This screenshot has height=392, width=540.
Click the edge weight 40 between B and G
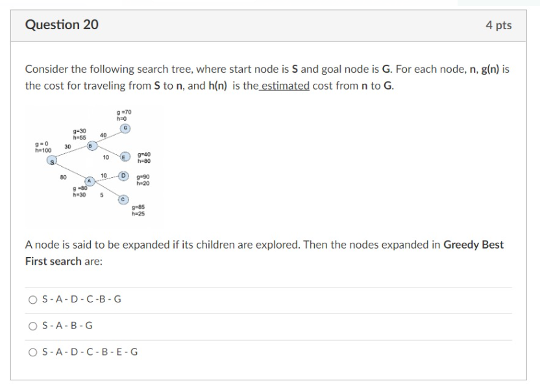click(103, 135)
